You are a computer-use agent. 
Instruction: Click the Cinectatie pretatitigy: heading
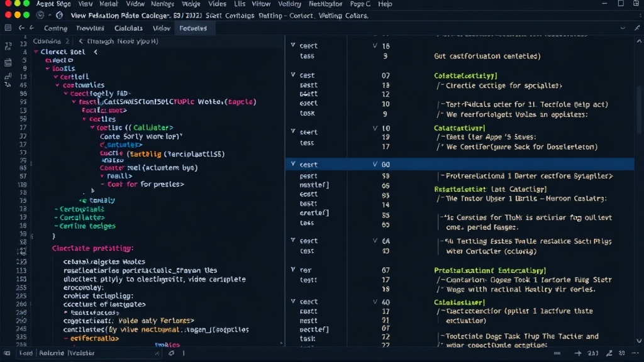[x=92, y=248]
